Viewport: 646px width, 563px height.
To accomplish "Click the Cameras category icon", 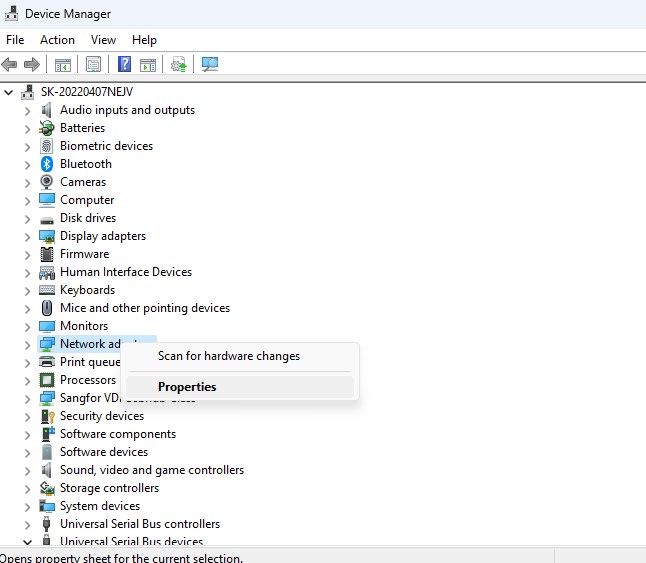I will (x=46, y=182).
